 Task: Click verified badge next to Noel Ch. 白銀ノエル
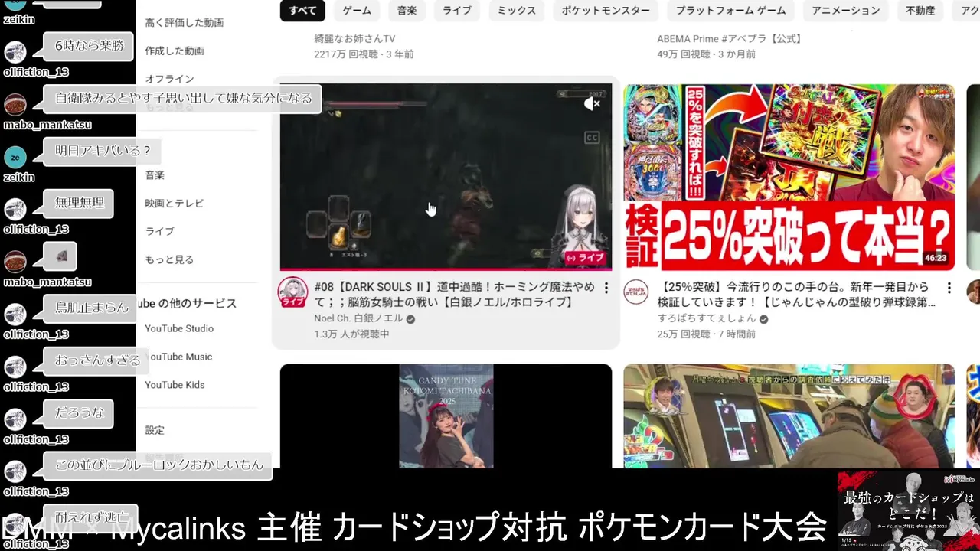(410, 319)
